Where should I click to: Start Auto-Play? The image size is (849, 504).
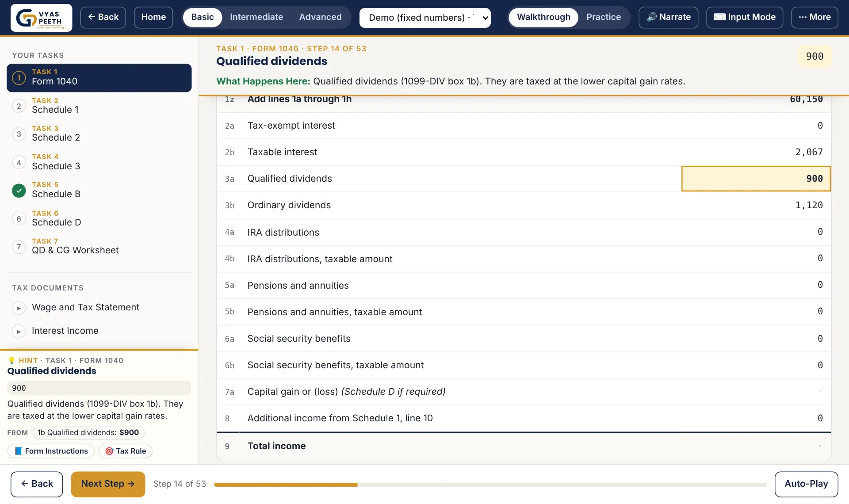(x=806, y=484)
